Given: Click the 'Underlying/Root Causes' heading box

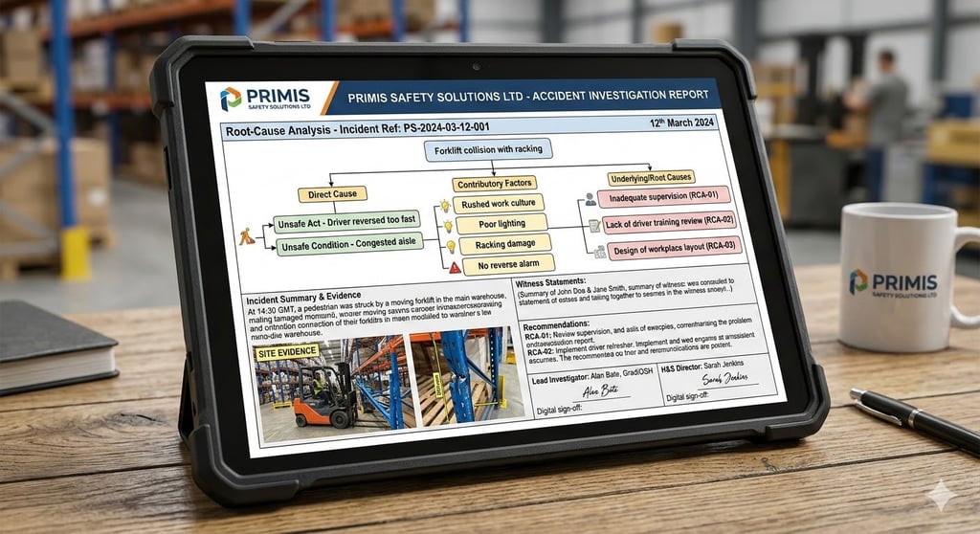Looking at the screenshot, I should click(651, 178).
